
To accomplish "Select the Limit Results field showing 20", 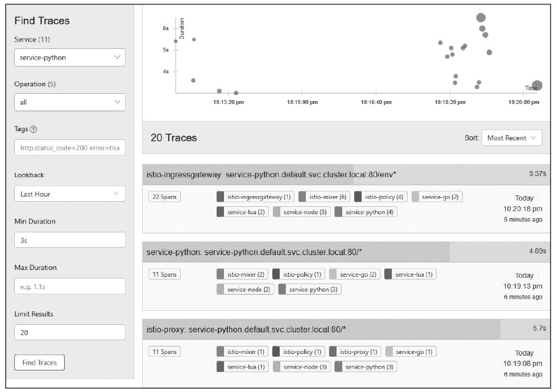I will [x=69, y=332].
